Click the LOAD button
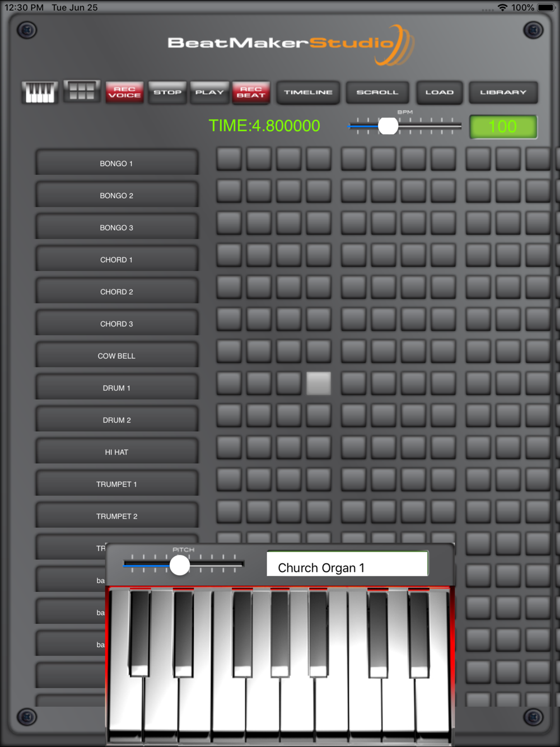This screenshot has width=560, height=747. tap(440, 92)
